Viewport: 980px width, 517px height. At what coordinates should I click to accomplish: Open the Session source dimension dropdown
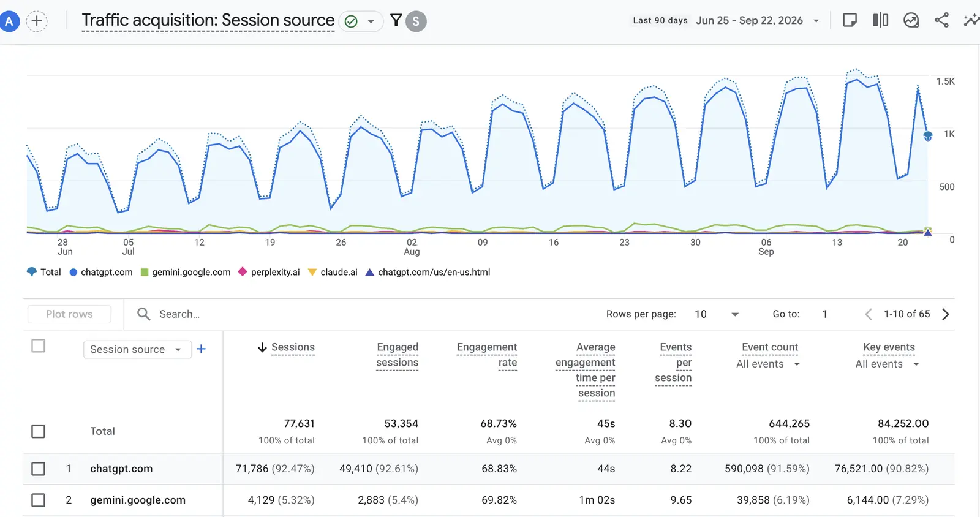[137, 349]
